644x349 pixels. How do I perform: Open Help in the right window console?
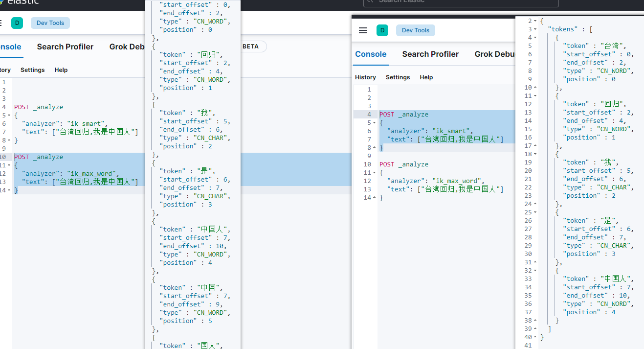pyautogui.click(x=426, y=77)
